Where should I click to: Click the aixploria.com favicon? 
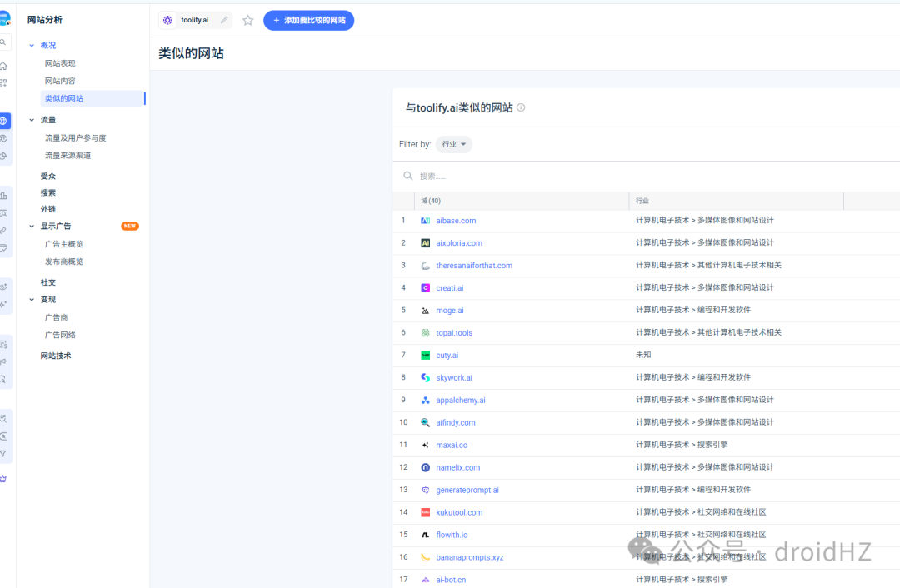(x=425, y=243)
